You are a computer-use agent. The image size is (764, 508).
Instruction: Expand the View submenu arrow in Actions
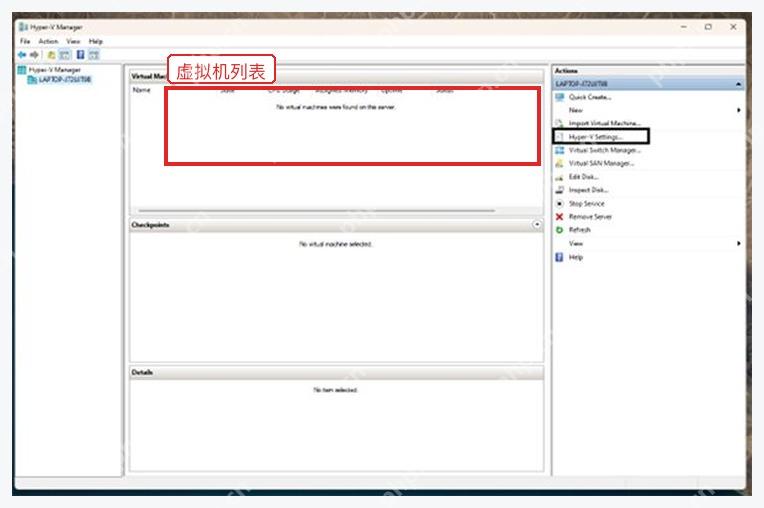pos(739,244)
